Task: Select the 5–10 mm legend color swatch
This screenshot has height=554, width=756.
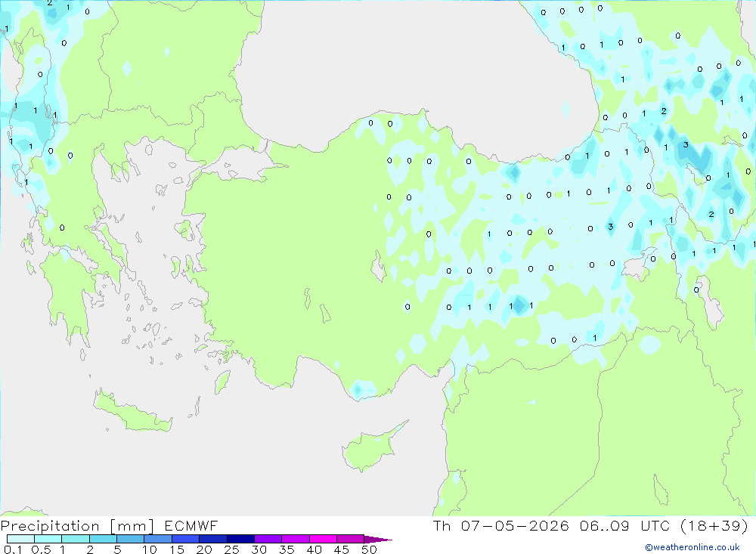Action: click(x=131, y=539)
